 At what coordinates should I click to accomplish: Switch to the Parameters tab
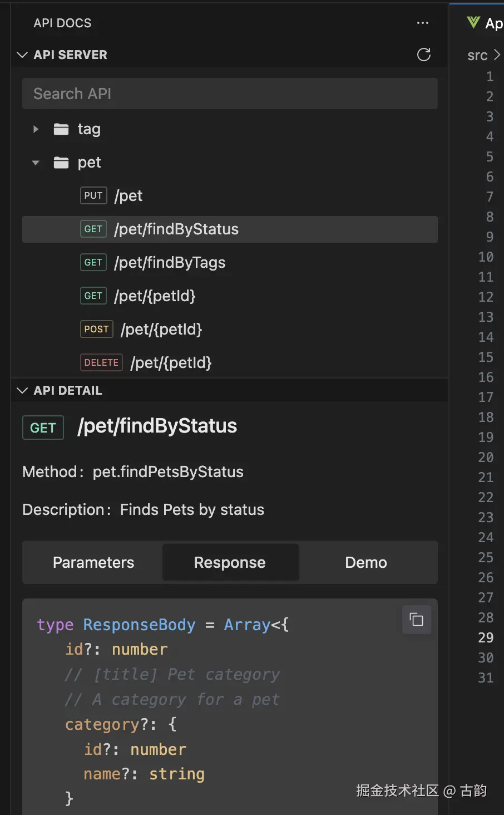tap(93, 562)
